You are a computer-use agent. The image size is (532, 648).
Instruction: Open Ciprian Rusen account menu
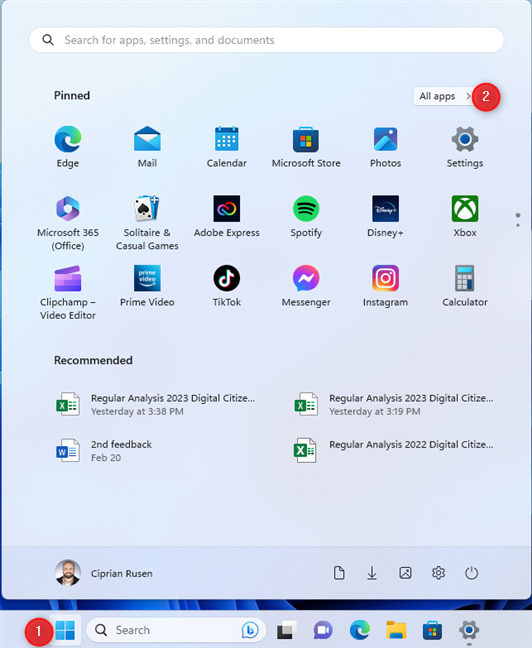(104, 573)
